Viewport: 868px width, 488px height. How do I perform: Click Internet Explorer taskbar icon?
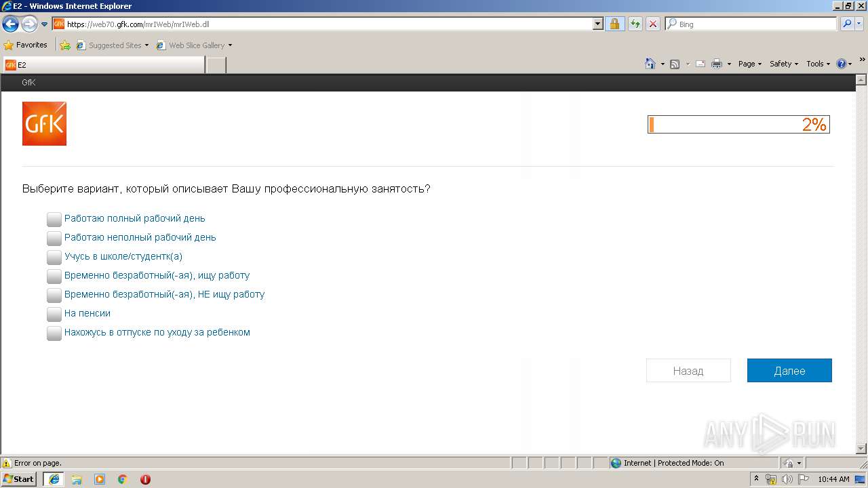pos(54,479)
